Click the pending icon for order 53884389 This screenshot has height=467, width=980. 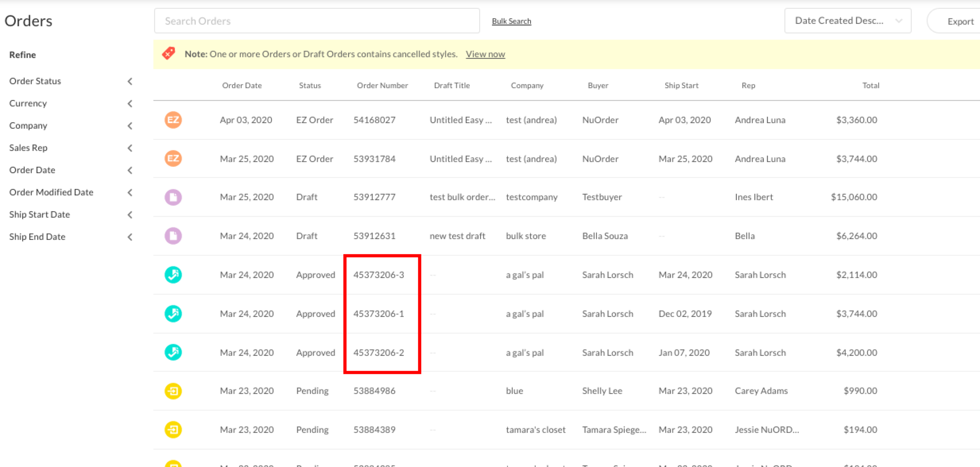pyautogui.click(x=173, y=430)
